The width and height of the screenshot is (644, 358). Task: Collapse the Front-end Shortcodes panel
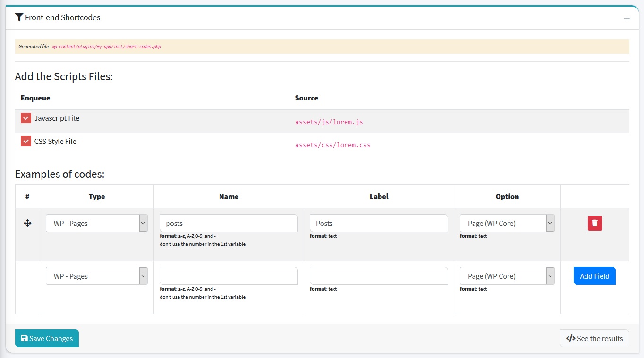point(627,18)
